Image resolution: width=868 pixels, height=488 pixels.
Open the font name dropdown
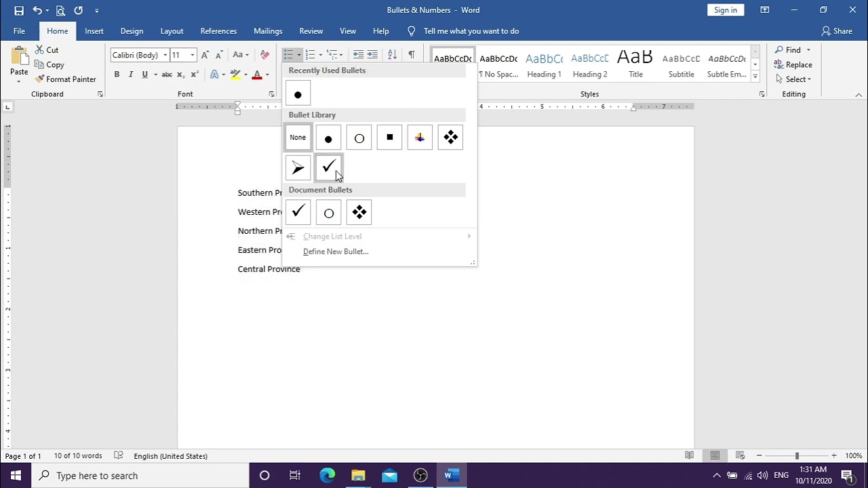click(165, 55)
